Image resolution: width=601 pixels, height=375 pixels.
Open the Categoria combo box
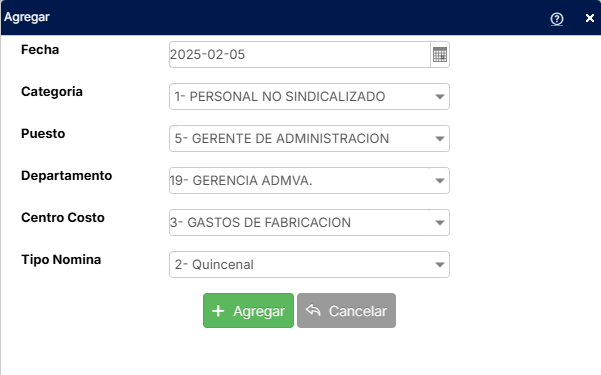tap(309, 97)
